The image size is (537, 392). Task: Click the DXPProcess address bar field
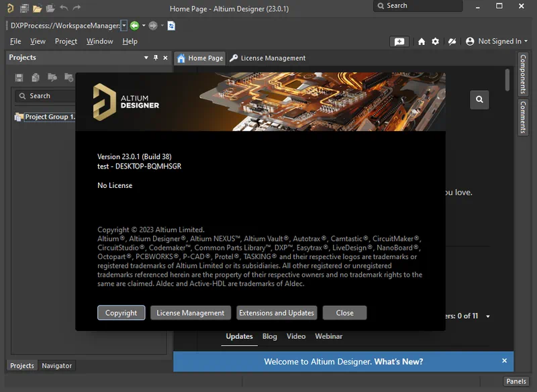coord(64,26)
